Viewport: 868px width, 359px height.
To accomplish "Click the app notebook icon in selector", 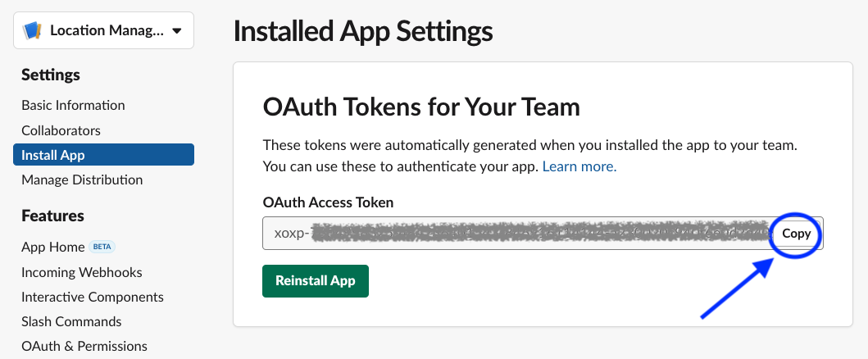I will click(32, 31).
